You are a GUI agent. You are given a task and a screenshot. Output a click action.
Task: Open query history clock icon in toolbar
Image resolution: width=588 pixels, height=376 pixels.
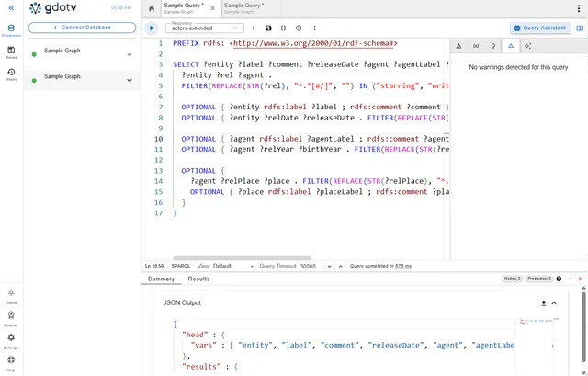click(x=299, y=28)
